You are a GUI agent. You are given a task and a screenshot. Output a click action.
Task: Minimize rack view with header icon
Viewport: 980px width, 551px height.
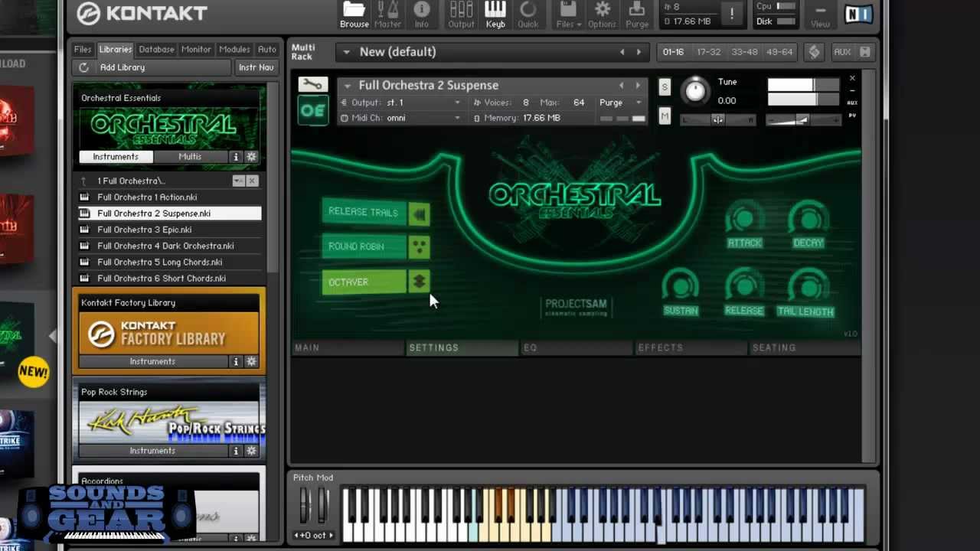(864, 52)
